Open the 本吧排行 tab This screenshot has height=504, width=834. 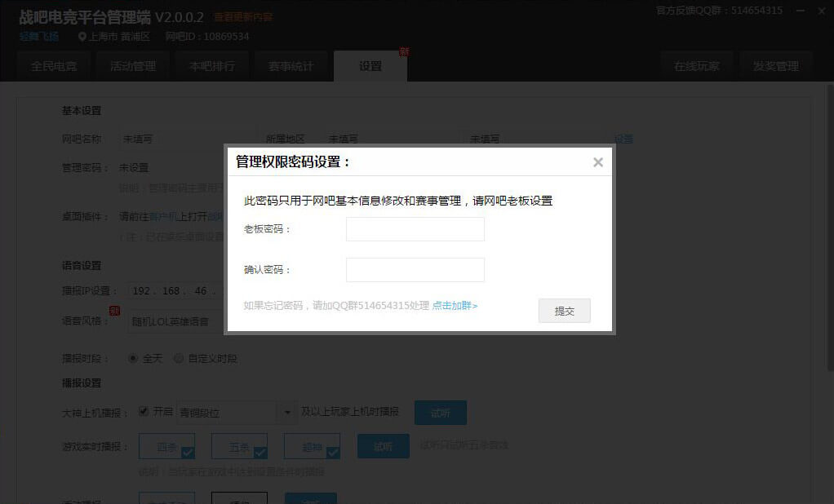212,66
